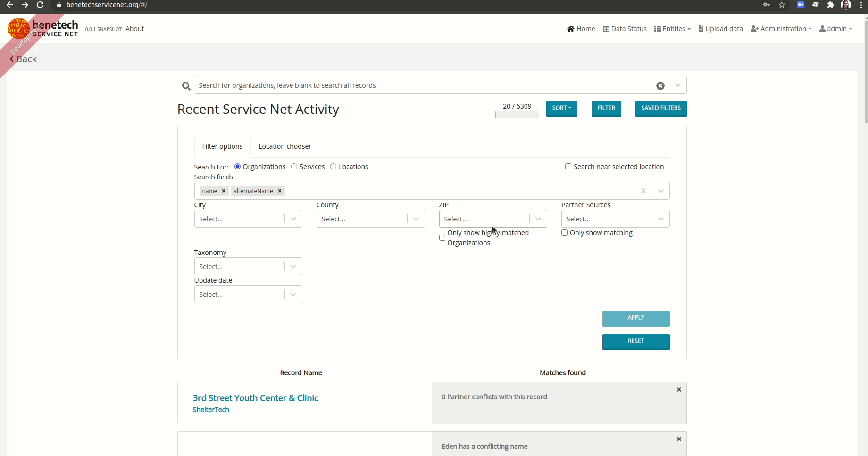Go to Home in navbar

581,29
